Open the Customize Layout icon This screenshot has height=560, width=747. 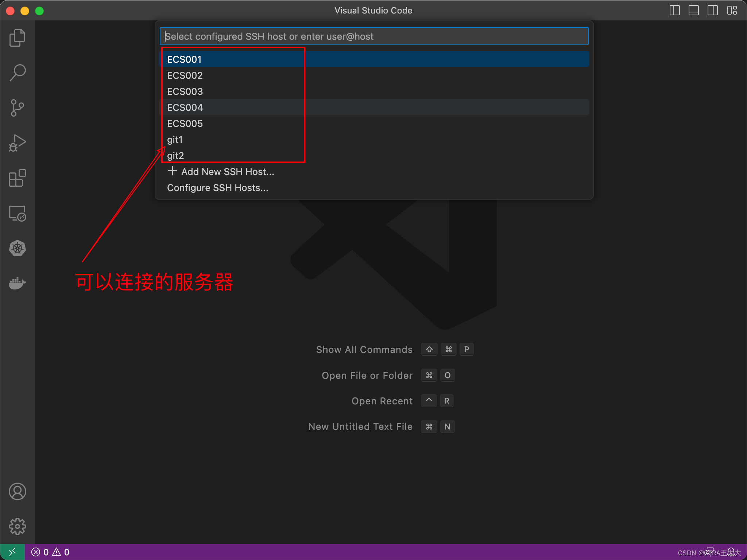pos(732,10)
